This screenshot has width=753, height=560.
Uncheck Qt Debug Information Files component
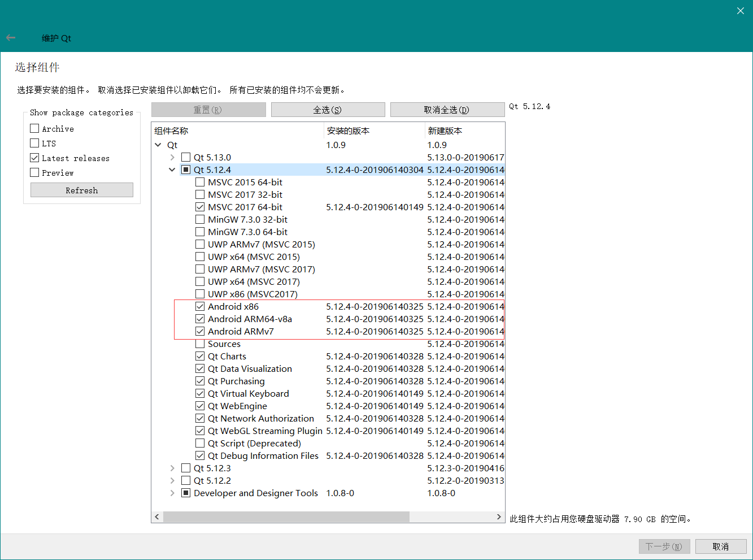coord(200,455)
